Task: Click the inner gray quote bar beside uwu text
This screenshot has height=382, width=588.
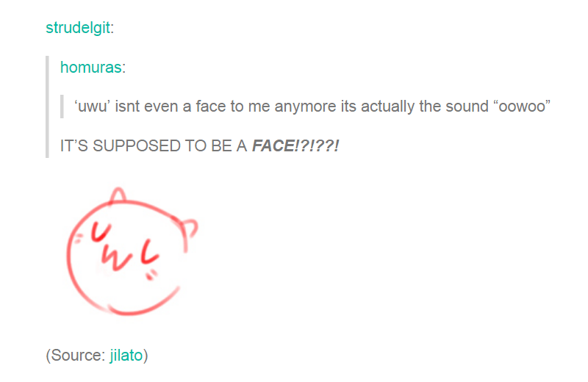Action: [62, 107]
